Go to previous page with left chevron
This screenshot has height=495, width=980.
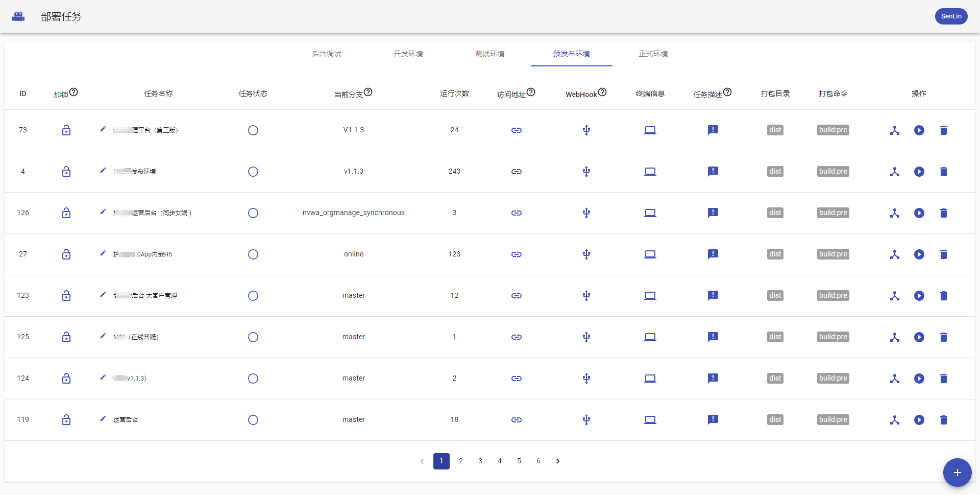pyautogui.click(x=422, y=461)
